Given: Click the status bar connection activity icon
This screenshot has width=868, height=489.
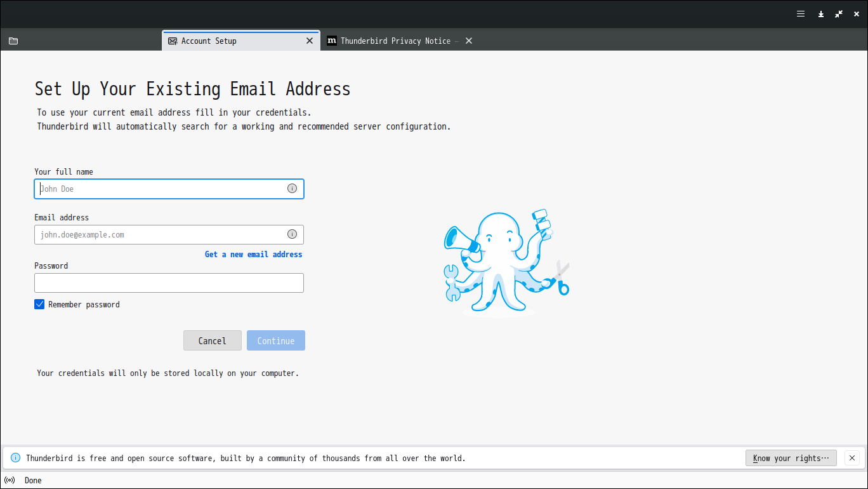Looking at the screenshot, I should (x=10, y=480).
